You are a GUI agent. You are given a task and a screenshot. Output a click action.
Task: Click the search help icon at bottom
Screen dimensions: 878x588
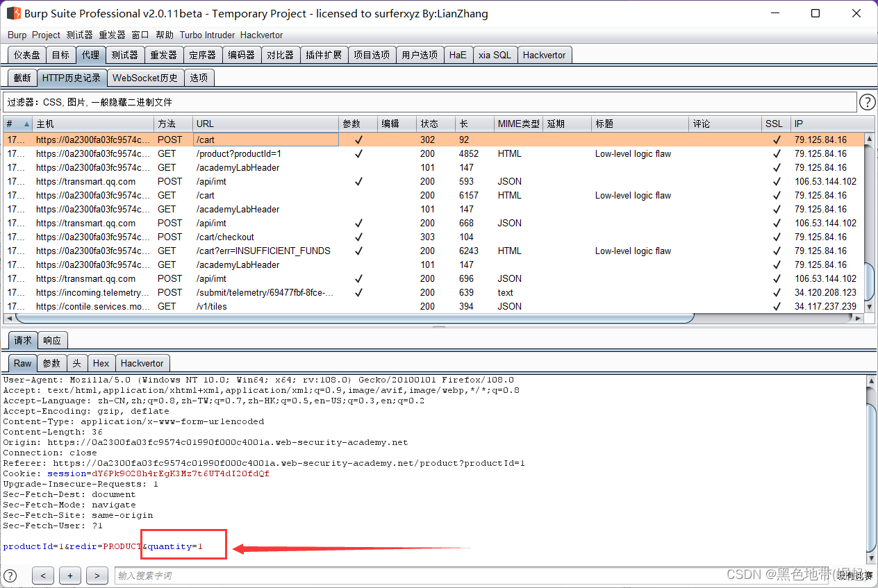click(x=10, y=575)
